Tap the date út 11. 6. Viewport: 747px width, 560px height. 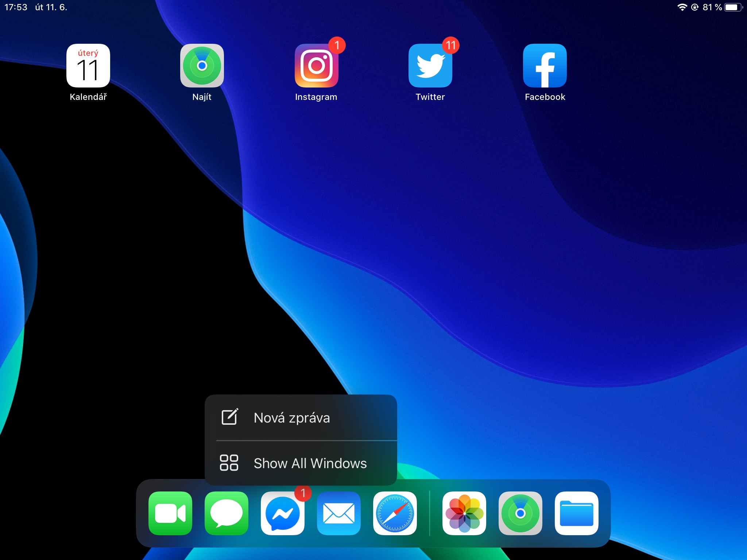51,7
